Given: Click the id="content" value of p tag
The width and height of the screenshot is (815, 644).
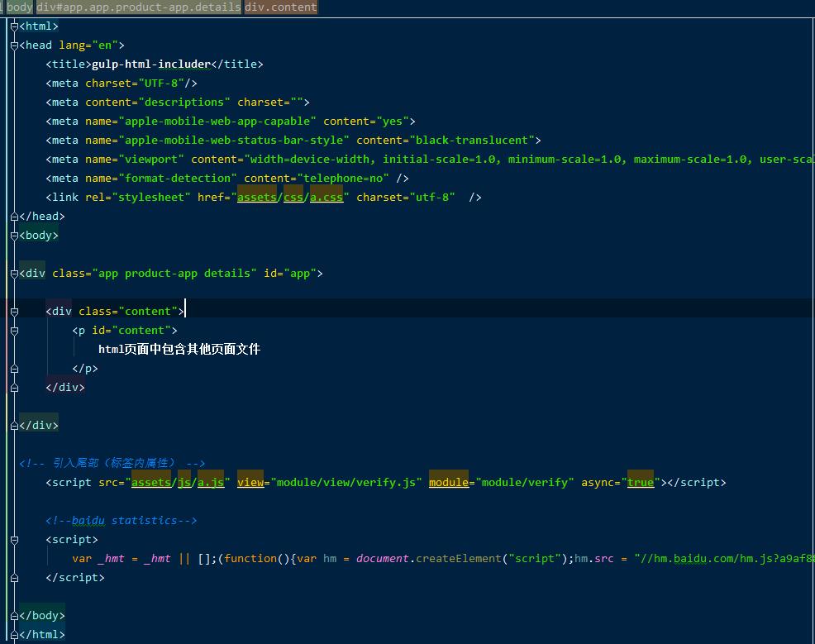Looking at the screenshot, I should coord(141,330).
